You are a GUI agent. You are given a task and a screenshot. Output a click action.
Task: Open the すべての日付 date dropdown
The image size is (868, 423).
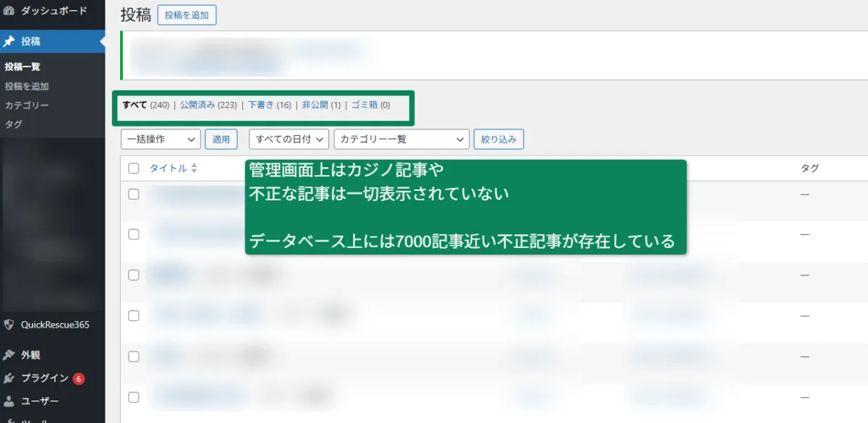(x=289, y=140)
